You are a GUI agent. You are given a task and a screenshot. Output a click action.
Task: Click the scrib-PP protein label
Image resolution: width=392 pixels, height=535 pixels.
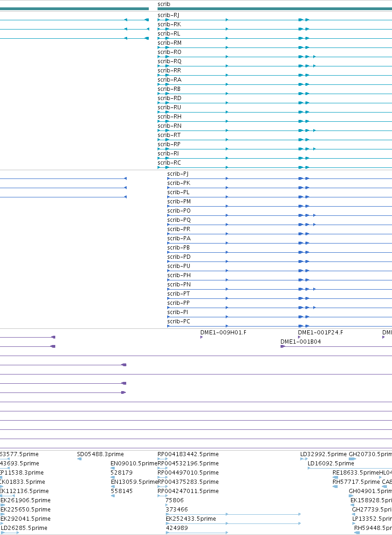click(x=178, y=303)
